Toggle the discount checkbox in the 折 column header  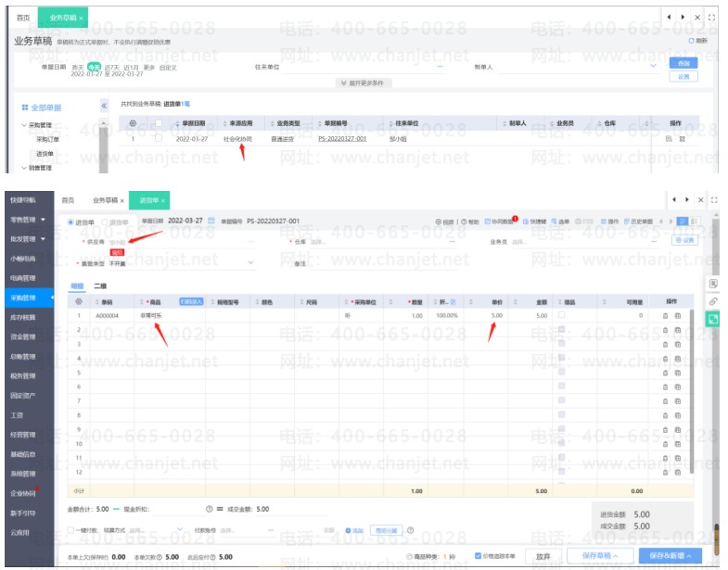click(x=453, y=302)
